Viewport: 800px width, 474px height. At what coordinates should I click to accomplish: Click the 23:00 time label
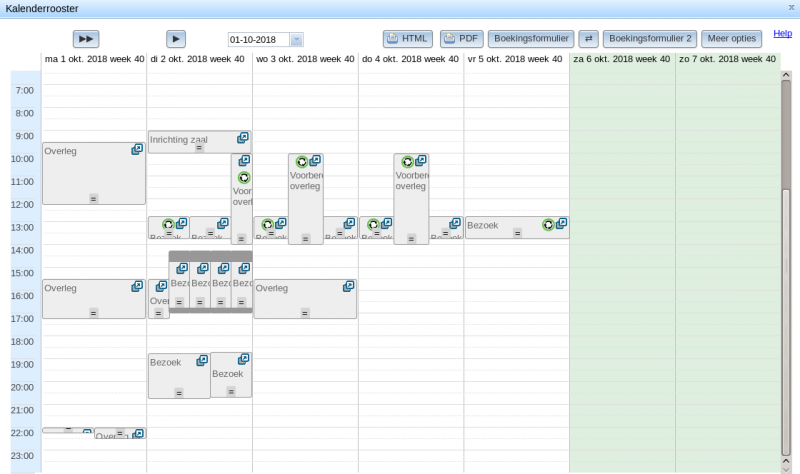pyautogui.click(x=22, y=456)
